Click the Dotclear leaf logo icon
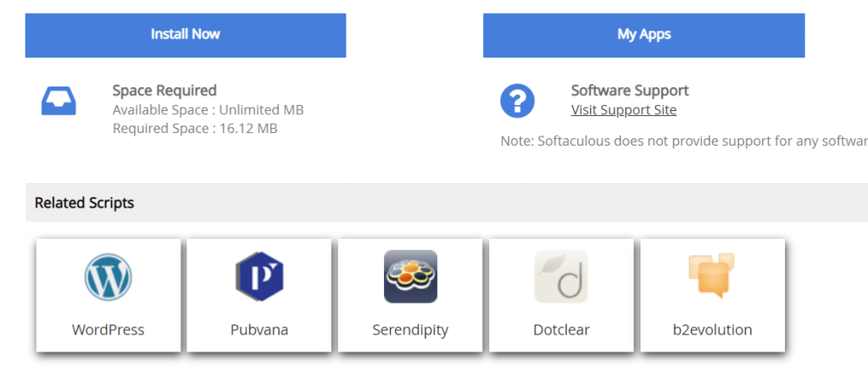Viewport: 868px width, 383px height. click(x=561, y=277)
